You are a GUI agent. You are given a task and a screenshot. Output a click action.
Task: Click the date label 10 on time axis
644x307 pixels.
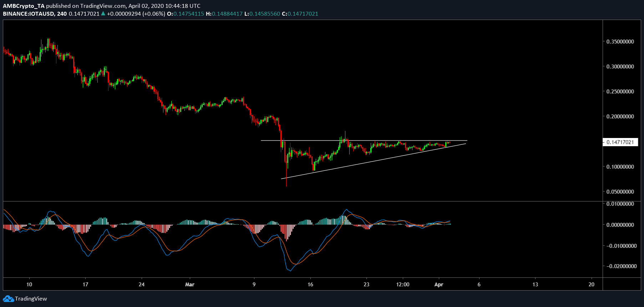(x=29, y=284)
